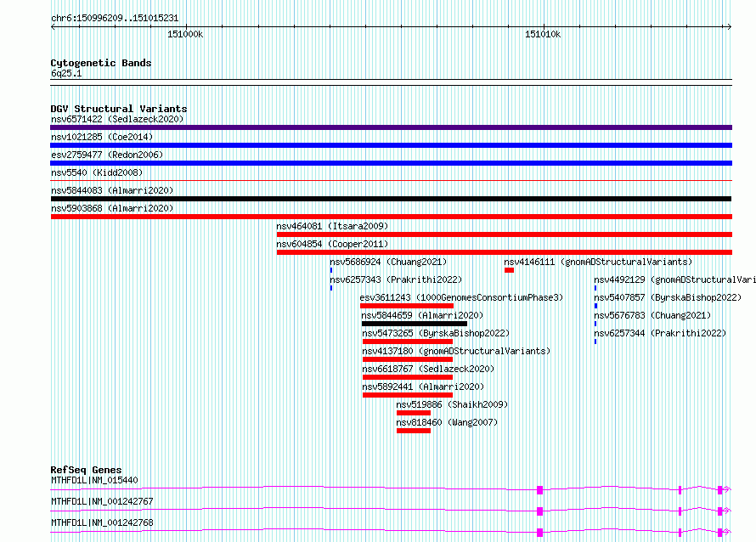756x542 pixels.
Task: Click the 151000k ruler tick label
Action: (185, 34)
